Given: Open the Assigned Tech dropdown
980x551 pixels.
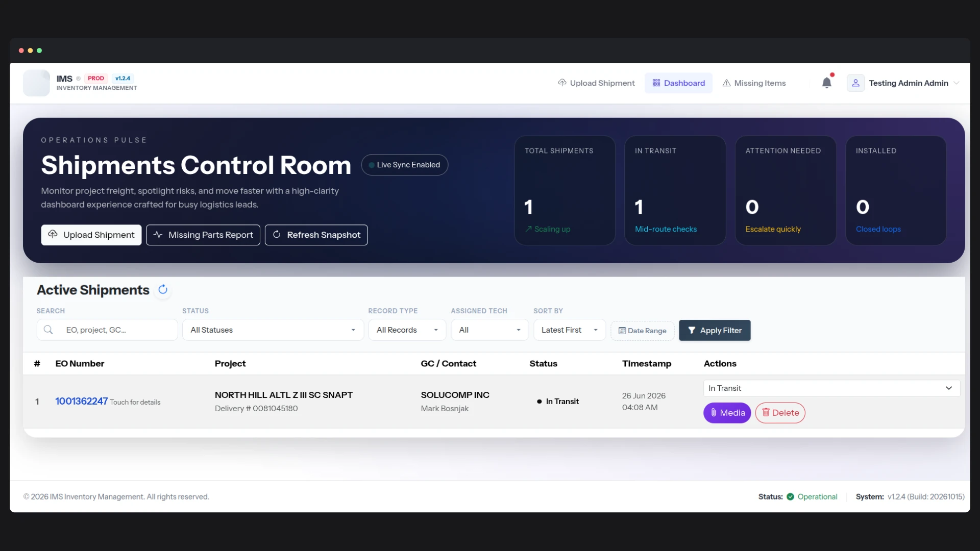Looking at the screenshot, I should [x=489, y=330].
